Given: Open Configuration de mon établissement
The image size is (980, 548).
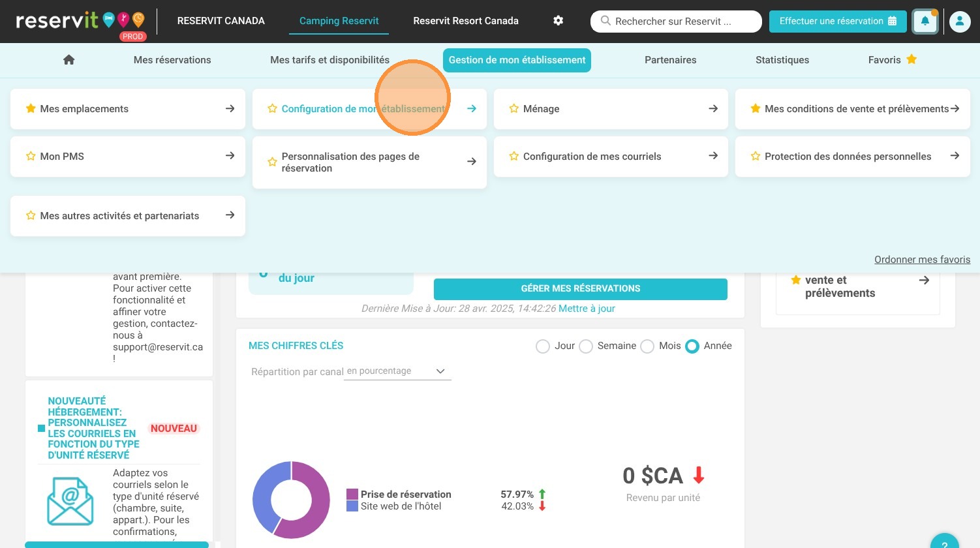Looking at the screenshot, I should click(369, 109).
